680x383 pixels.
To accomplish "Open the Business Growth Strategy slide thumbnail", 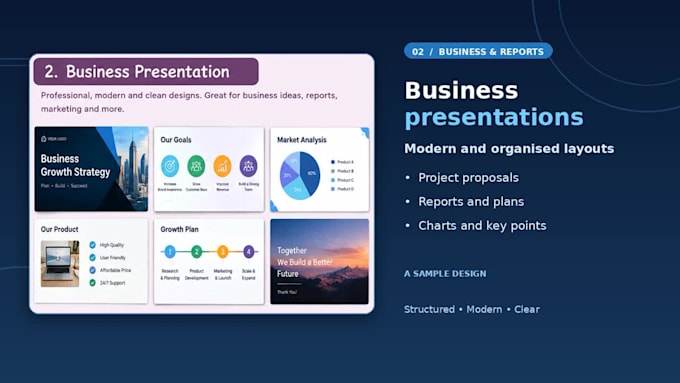I will click(91, 169).
